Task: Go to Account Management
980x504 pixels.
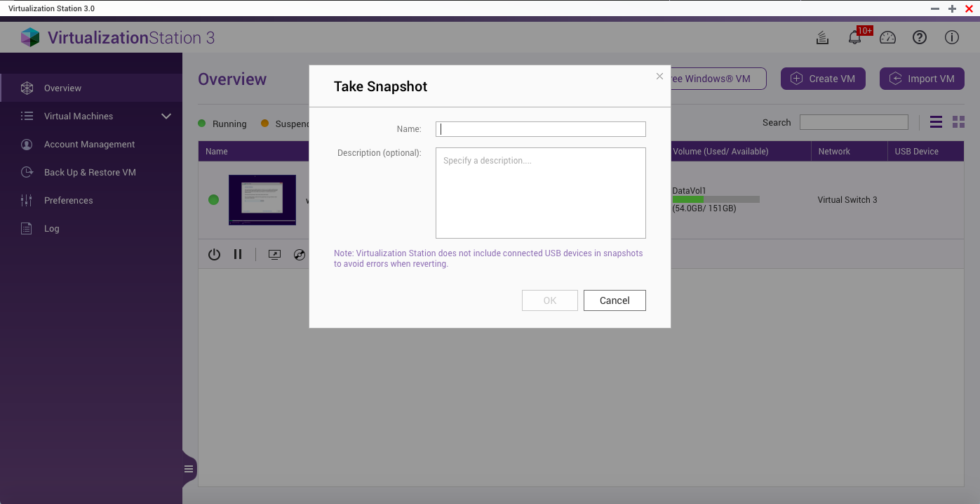Action: [91, 144]
